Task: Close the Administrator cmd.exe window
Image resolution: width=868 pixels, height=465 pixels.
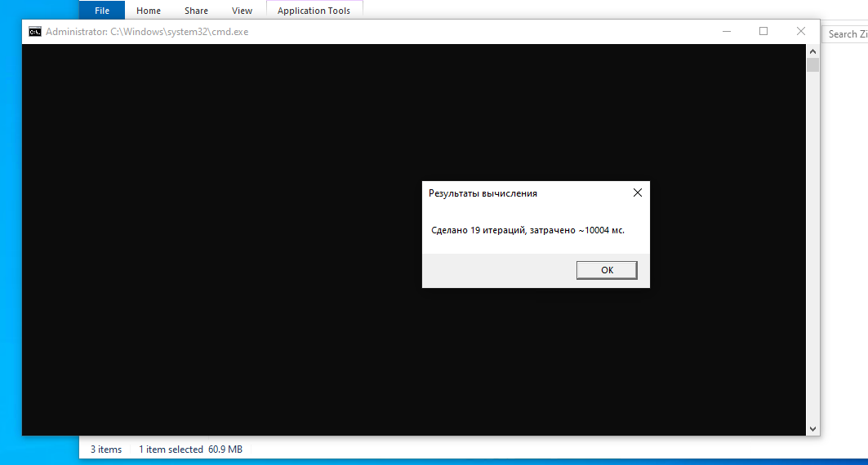Action: (800, 32)
